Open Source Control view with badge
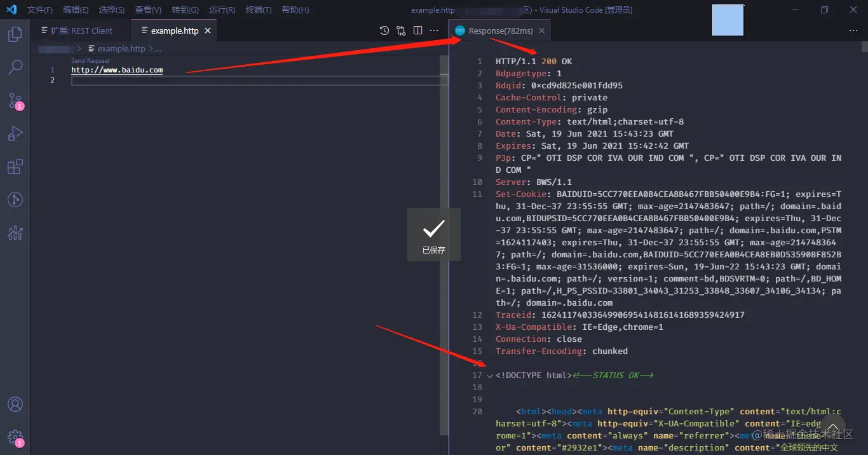Image resolution: width=868 pixels, height=455 pixels. (x=15, y=100)
